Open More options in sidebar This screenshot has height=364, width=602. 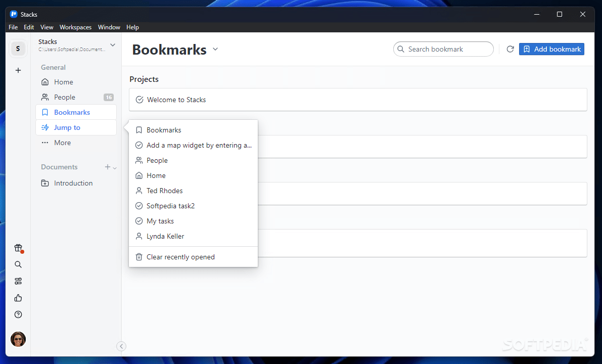click(76, 143)
